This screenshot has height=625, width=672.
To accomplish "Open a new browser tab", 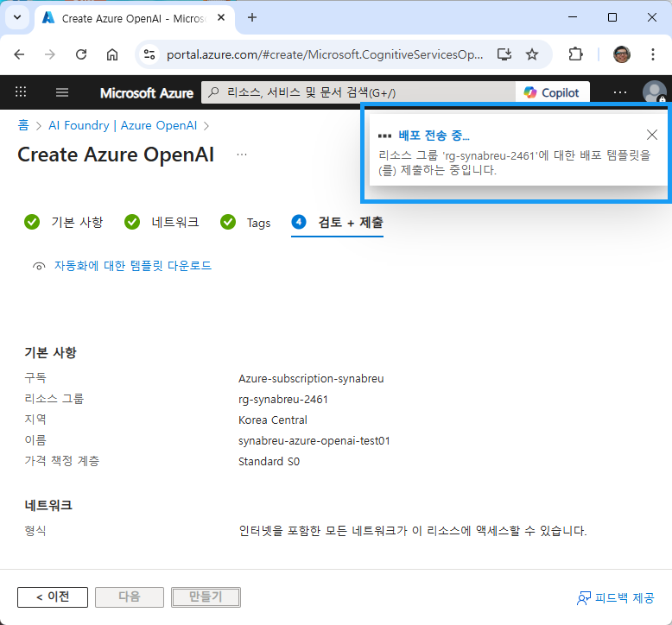I will [x=252, y=17].
